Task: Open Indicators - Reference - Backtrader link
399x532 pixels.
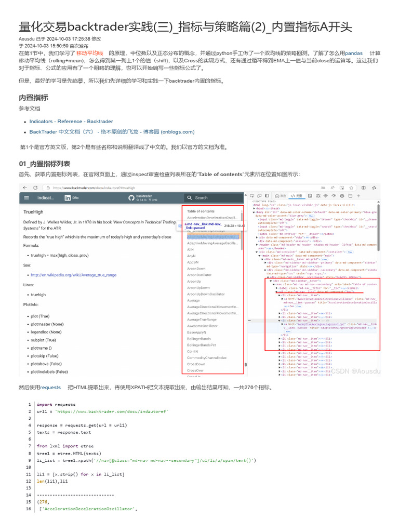Action: tap(71, 122)
